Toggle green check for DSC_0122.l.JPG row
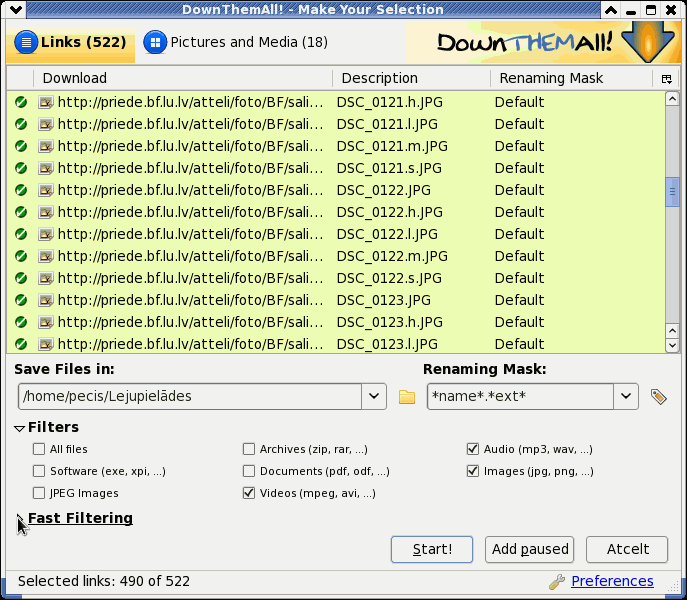 [21, 234]
